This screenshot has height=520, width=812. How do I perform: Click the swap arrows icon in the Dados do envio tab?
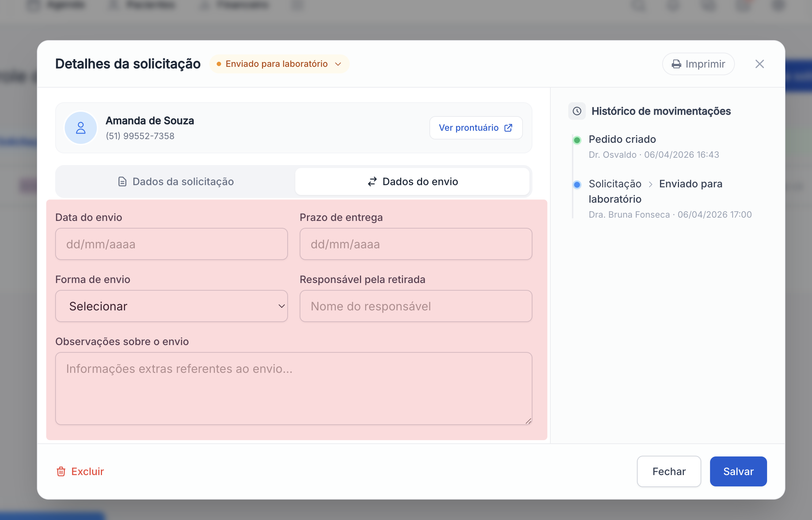tap(372, 181)
